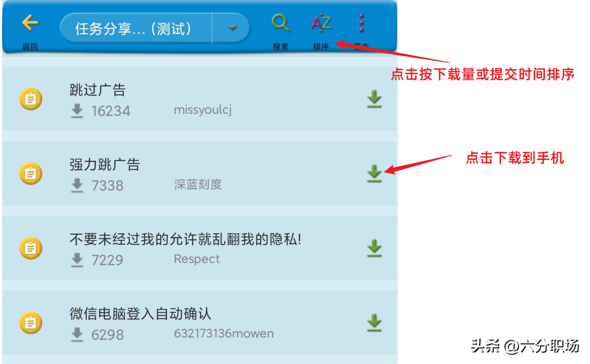Open the three-dot more menu
Viewport: 590px width, 364px height.
(x=361, y=23)
